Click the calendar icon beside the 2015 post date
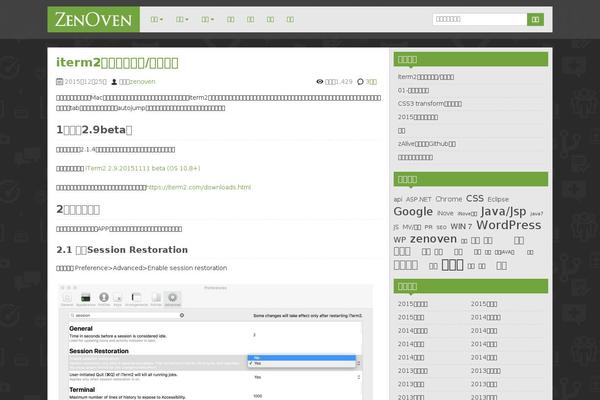 tap(59, 82)
